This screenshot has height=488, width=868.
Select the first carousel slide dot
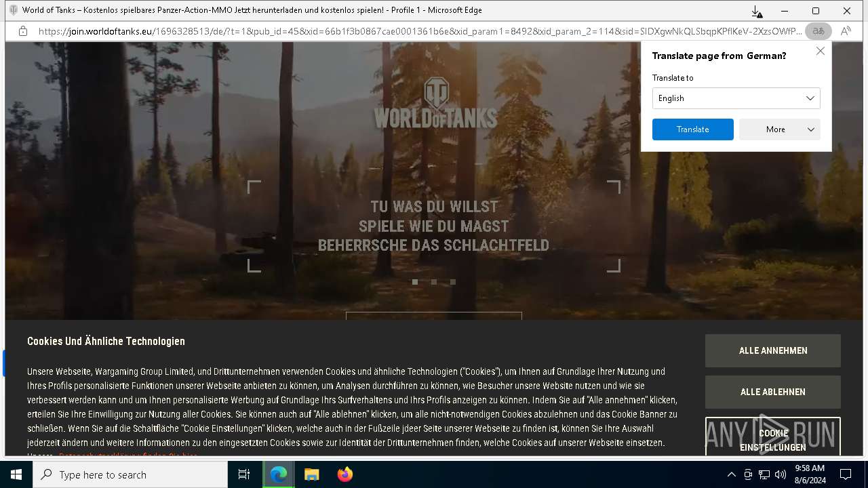(x=415, y=282)
